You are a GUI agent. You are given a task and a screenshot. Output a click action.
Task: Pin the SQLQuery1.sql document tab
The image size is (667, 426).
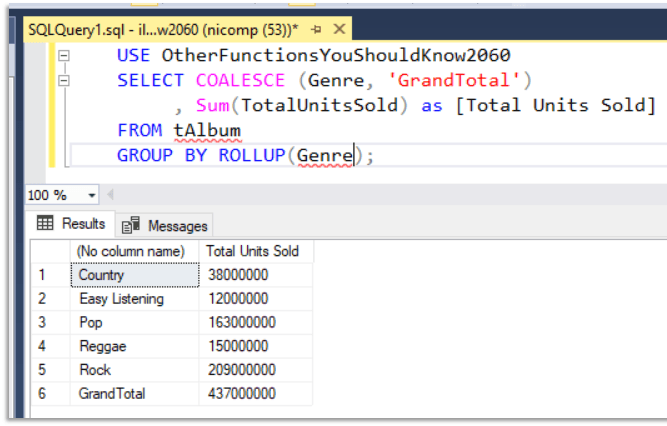(x=313, y=30)
